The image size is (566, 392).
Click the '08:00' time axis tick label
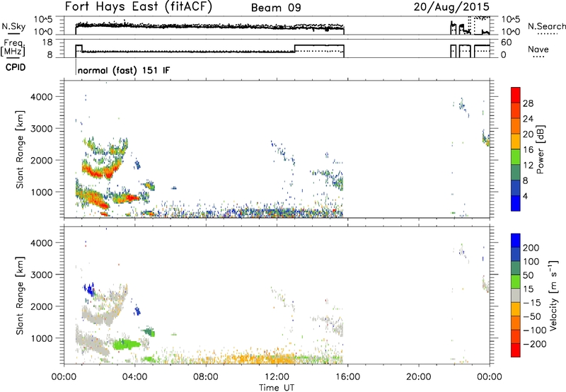point(206,377)
